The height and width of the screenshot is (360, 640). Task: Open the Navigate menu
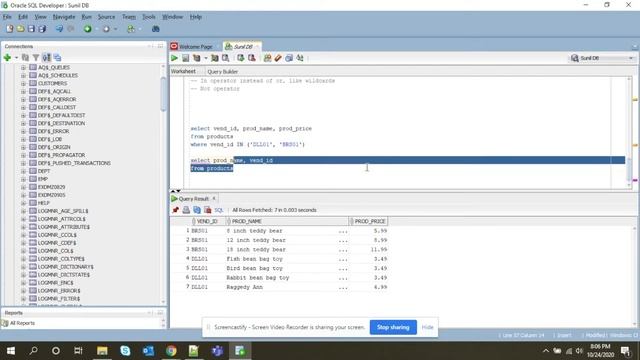[64, 17]
